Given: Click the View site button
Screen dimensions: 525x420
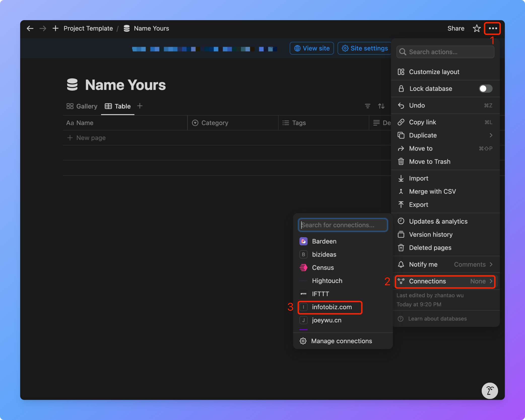Looking at the screenshot, I should click(312, 48).
